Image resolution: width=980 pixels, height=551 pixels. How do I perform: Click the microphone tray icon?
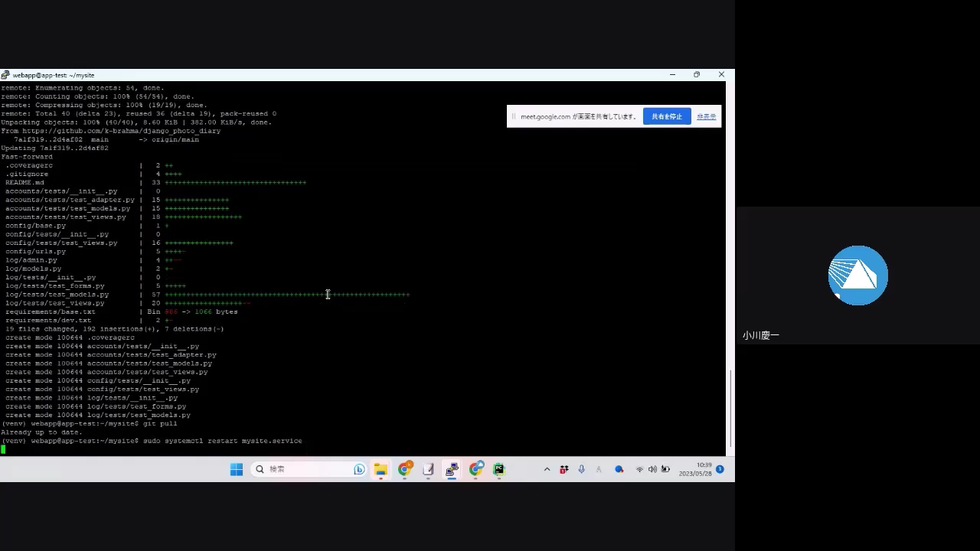581,469
